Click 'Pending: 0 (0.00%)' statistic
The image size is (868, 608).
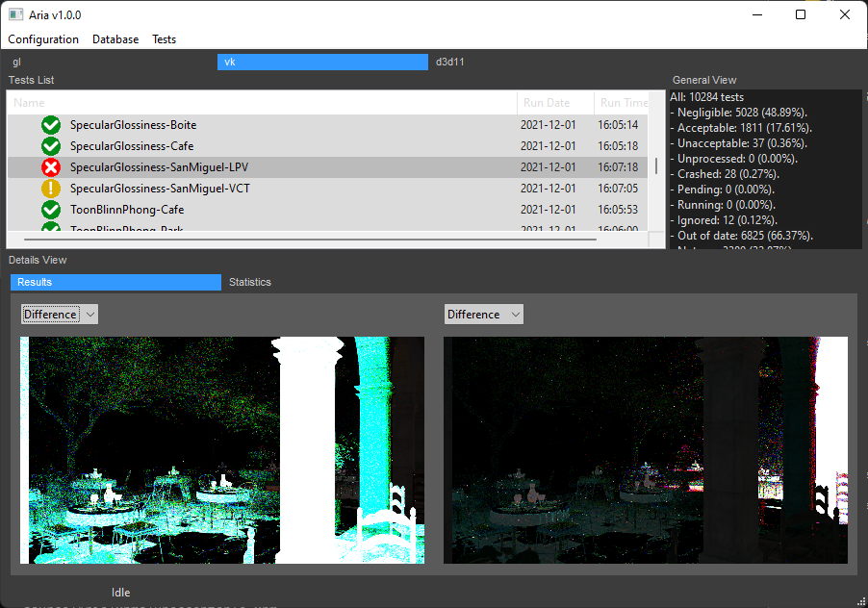coord(723,190)
